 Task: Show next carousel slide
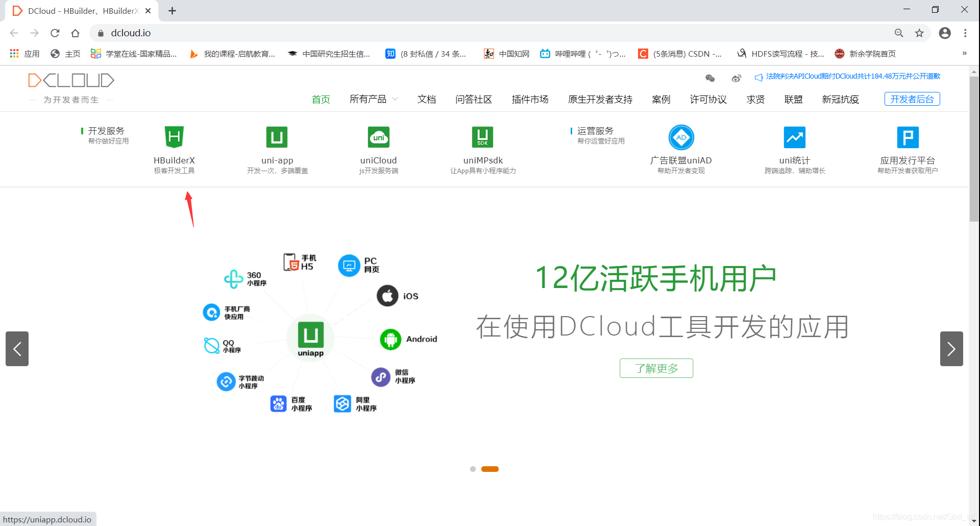click(951, 349)
